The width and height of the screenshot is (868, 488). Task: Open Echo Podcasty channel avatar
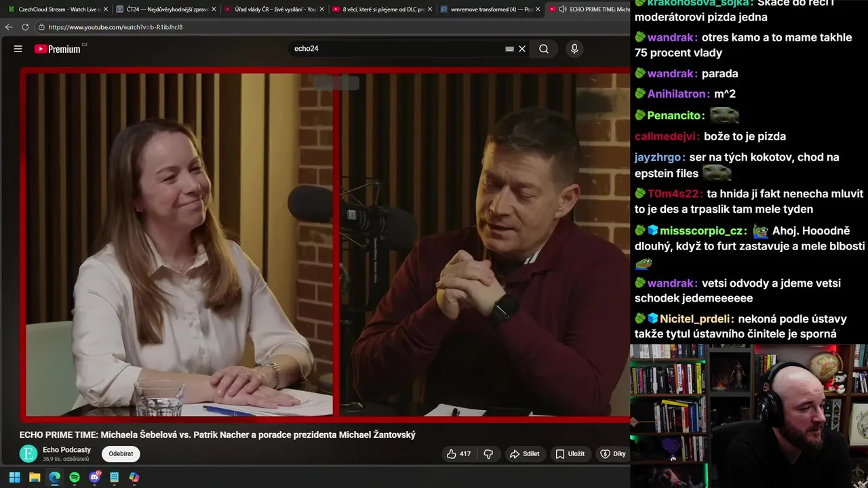[x=28, y=454]
